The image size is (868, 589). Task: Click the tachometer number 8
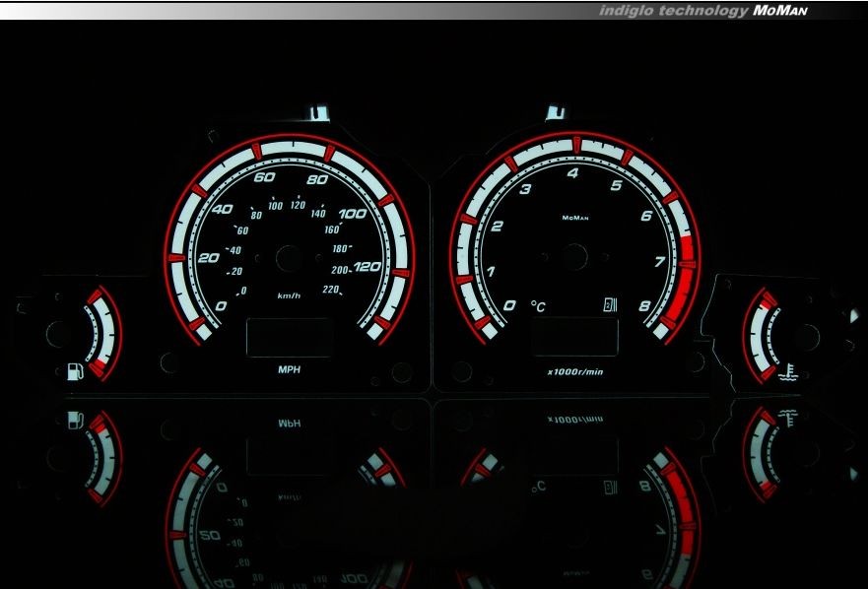pos(645,305)
